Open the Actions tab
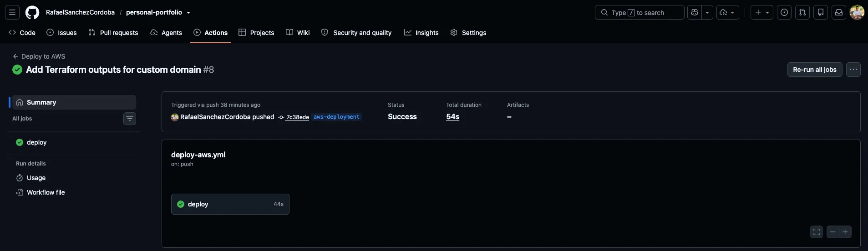 point(210,33)
